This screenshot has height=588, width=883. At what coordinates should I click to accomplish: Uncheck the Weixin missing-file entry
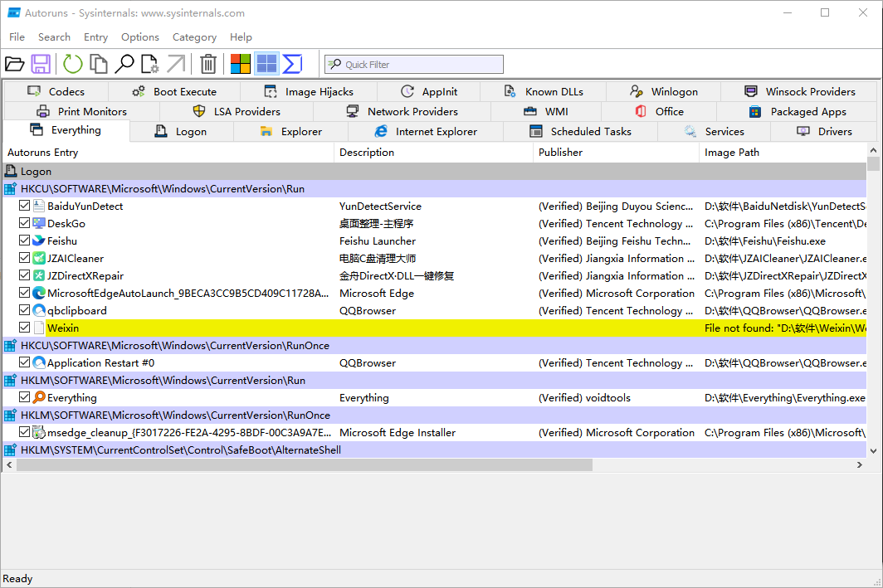pyautogui.click(x=24, y=328)
